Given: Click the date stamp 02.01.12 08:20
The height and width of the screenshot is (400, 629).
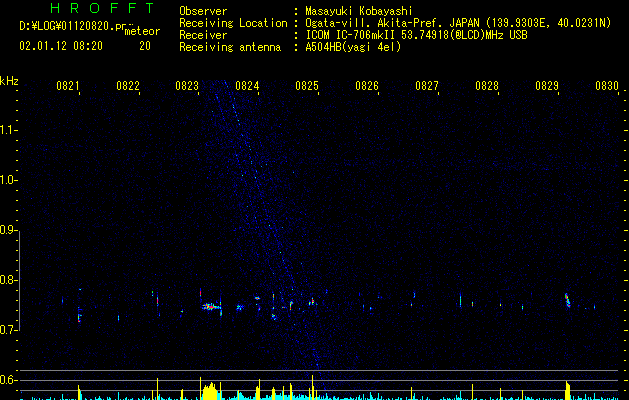Looking at the screenshot, I should 61,46.
